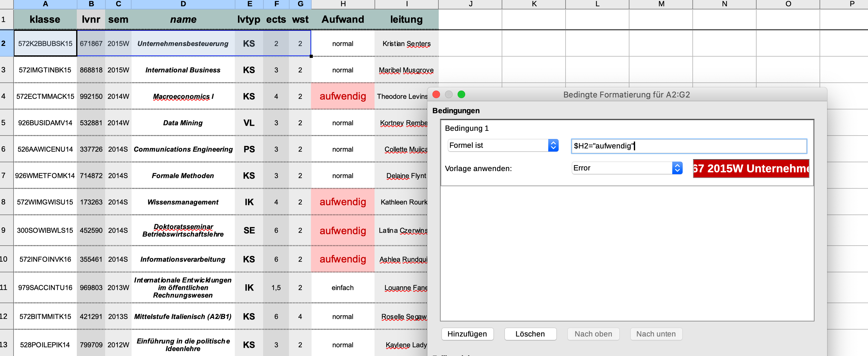Click the selection fill handle below cell G2
The image size is (868, 356).
coord(311,56)
